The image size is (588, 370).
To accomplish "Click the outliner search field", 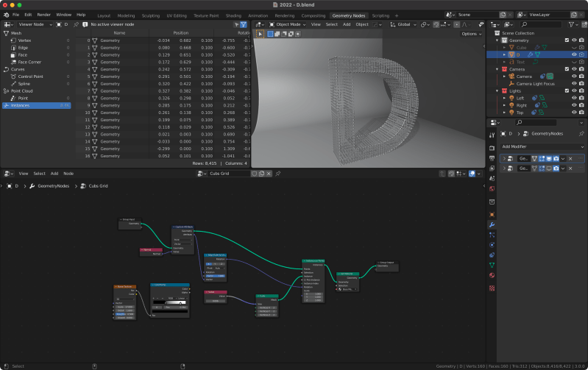I will pyautogui.click(x=540, y=24).
